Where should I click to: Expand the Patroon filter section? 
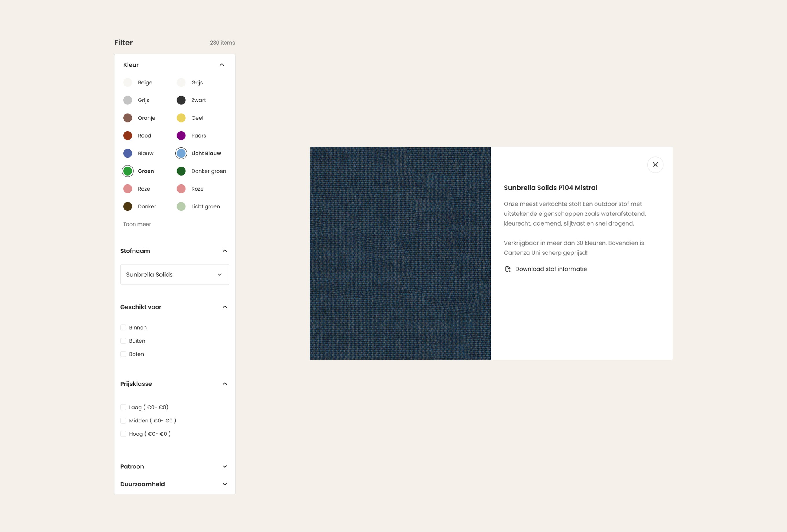(225, 466)
